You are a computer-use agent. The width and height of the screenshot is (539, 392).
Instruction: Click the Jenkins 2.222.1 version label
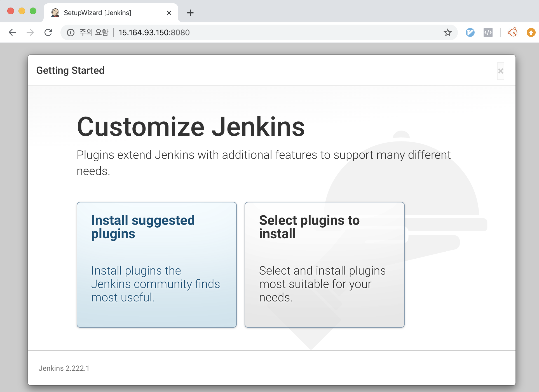point(64,368)
